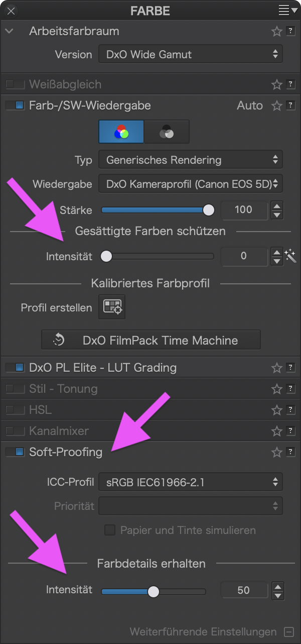Open the Typ Generisches Rendering dropdown

pyautogui.click(x=191, y=160)
